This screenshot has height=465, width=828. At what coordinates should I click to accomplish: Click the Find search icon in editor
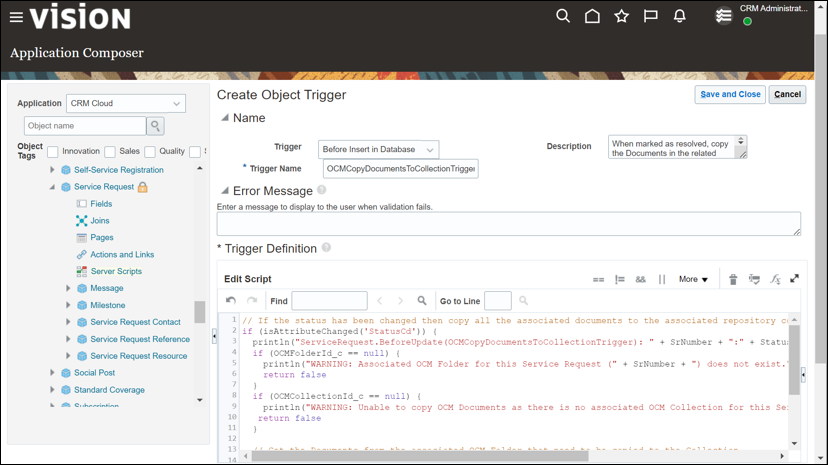(421, 300)
